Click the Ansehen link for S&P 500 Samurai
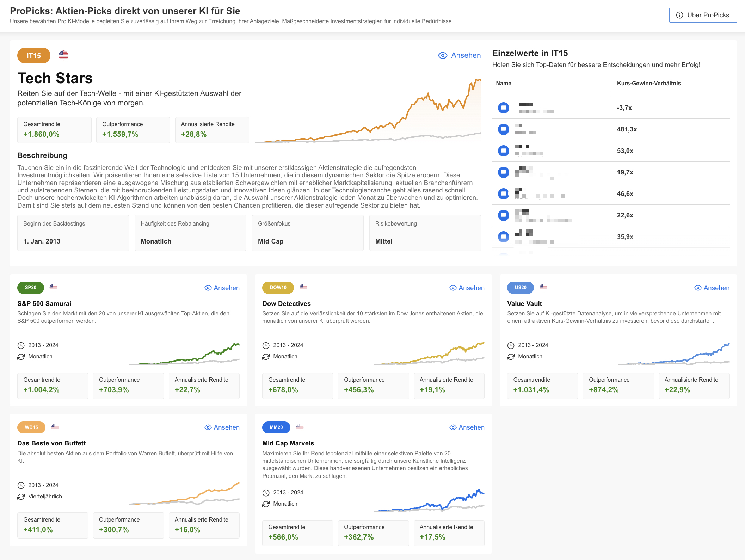The width and height of the screenshot is (745, 560). point(222,288)
